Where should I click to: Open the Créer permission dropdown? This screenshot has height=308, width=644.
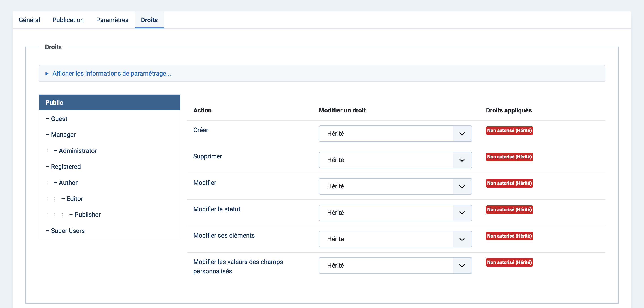395,134
